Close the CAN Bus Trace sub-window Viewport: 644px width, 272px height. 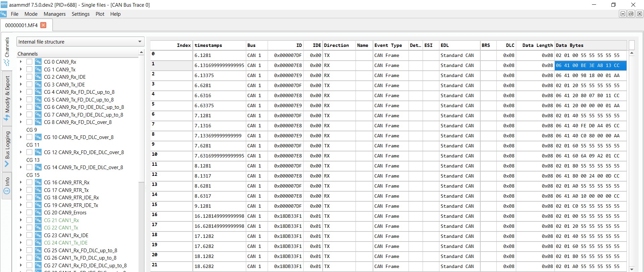[x=640, y=14]
